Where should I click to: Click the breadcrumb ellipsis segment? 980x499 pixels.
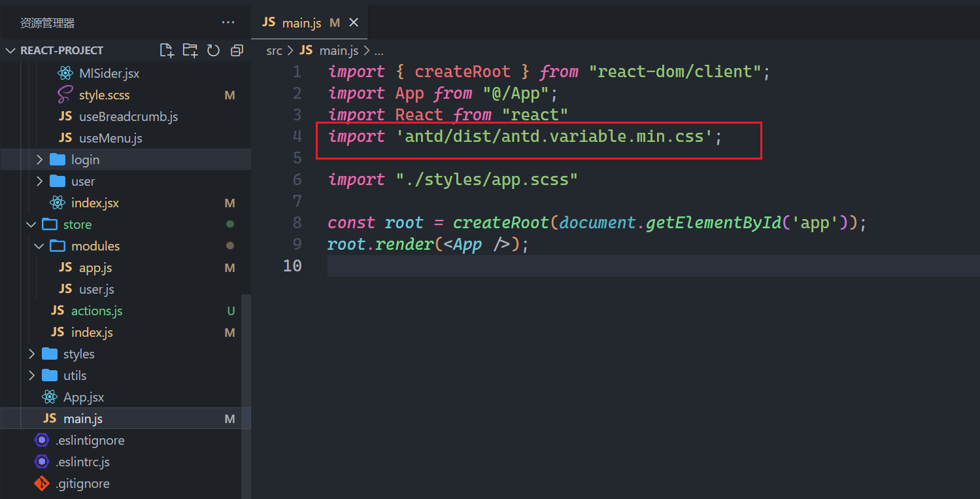[x=379, y=50]
